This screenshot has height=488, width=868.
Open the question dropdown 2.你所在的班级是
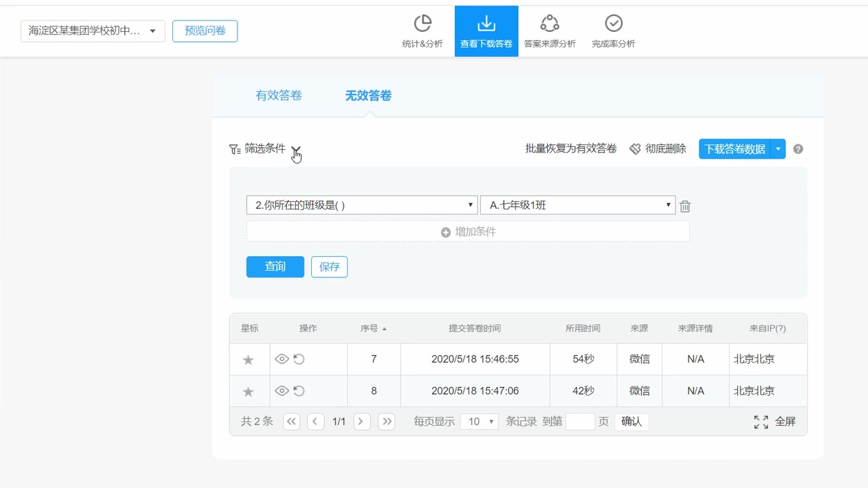coord(362,205)
